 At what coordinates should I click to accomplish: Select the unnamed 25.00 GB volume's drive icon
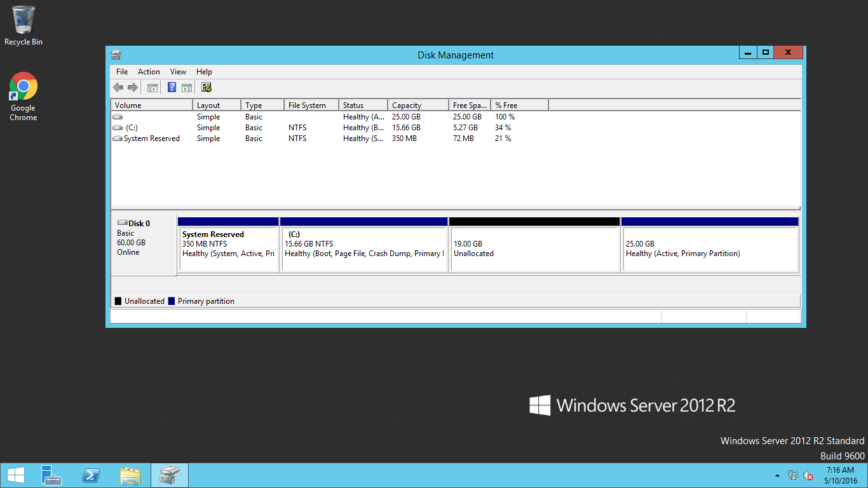(x=118, y=117)
